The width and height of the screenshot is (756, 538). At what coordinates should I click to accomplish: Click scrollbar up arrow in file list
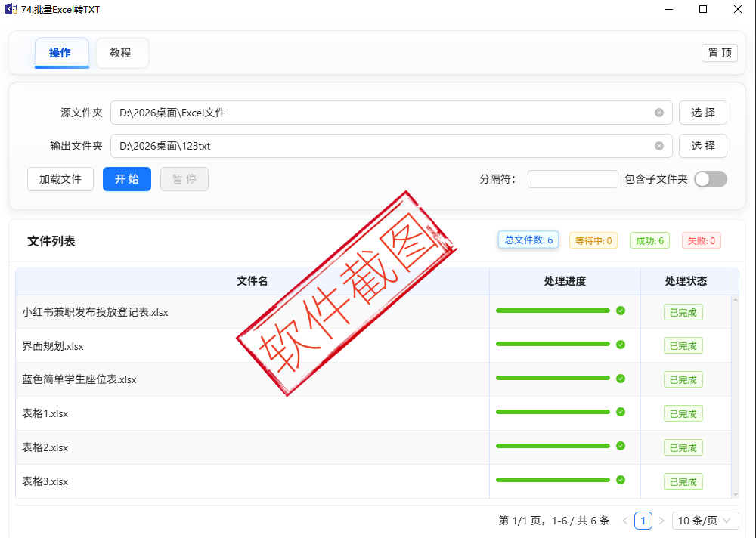click(x=735, y=300)
